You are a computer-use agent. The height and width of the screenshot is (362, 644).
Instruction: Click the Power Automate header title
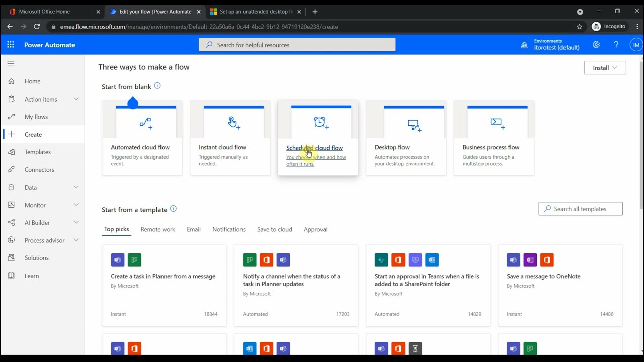50,45
